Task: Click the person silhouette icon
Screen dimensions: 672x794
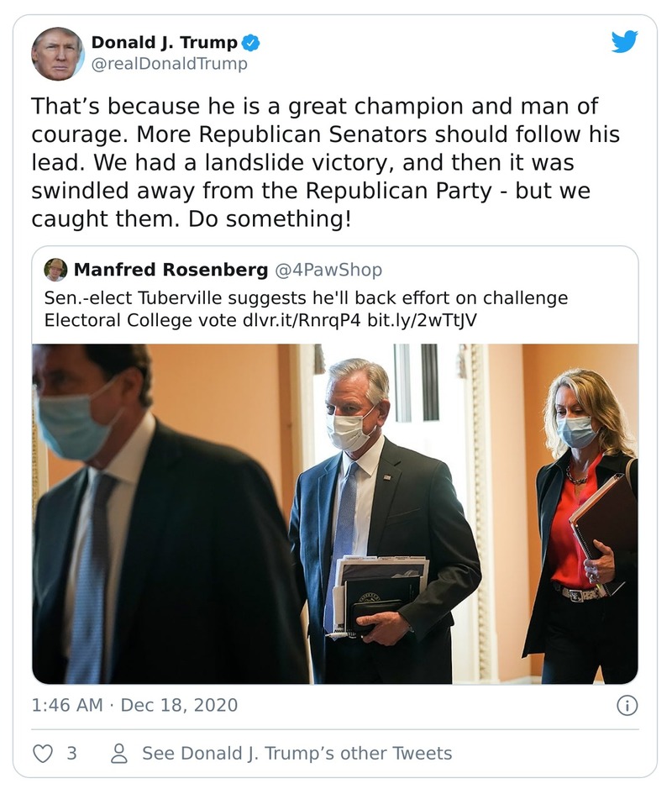Action: coord(119,754)
